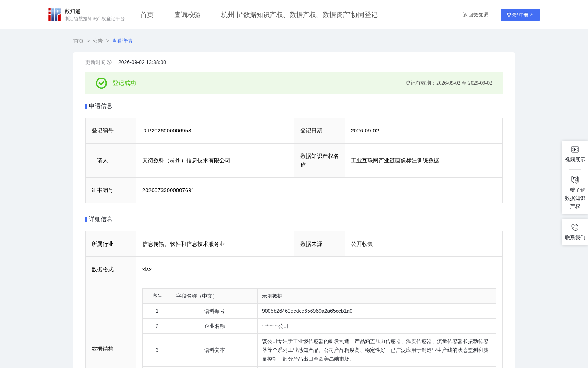
Task: Click data source value 公开收集
Action: point(362,244)
